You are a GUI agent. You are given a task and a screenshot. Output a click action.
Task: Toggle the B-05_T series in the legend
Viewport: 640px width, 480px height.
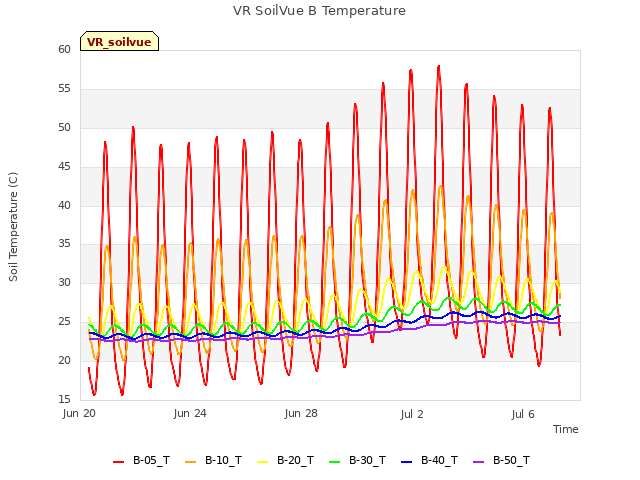coord(141,461)
